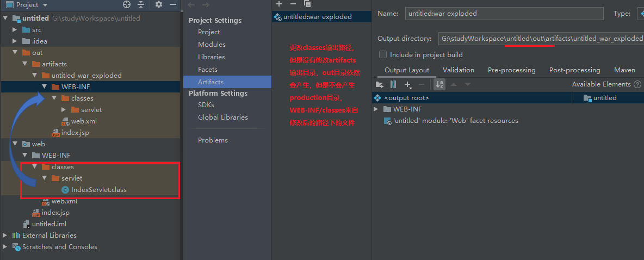The image size is (644, 260).
Task: Select 'untitled' module Web facet resources entry
Action: [x=451, y=121]
